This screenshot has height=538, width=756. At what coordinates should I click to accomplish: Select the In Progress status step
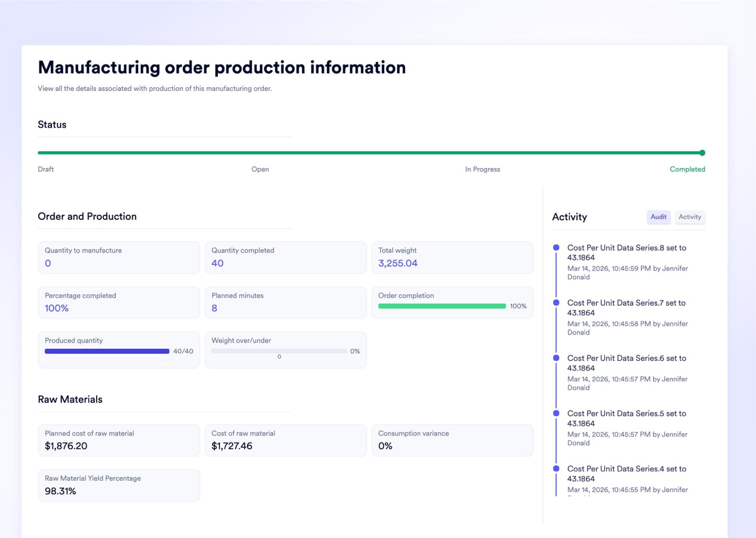482,169
